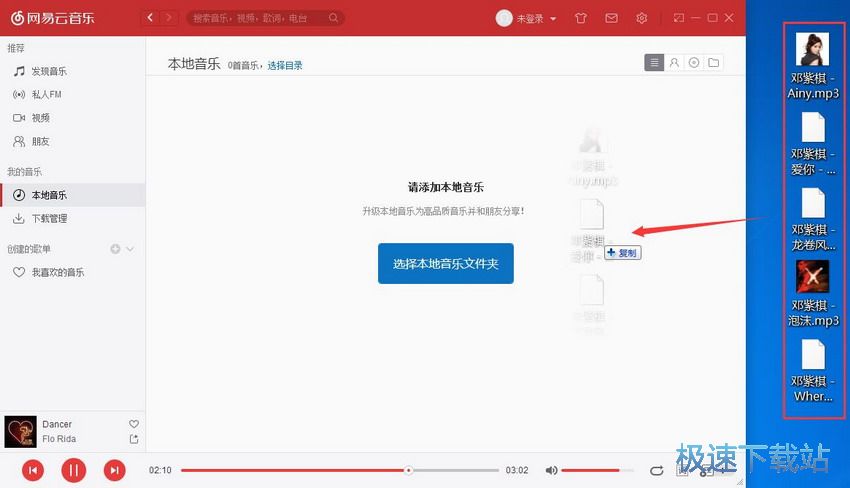Toggle the loop playback mode
The width and height of the screenshot is (850, 488).
point(656,470)
